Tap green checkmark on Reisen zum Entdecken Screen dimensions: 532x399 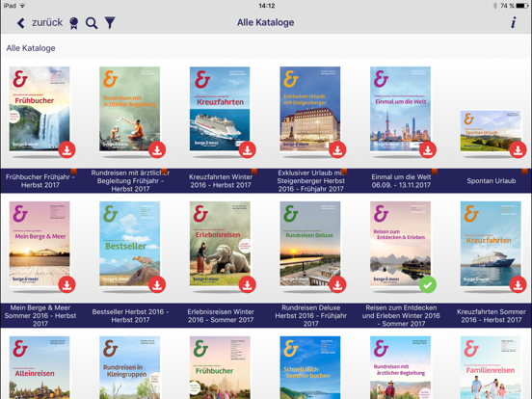(x=428, y=284)
